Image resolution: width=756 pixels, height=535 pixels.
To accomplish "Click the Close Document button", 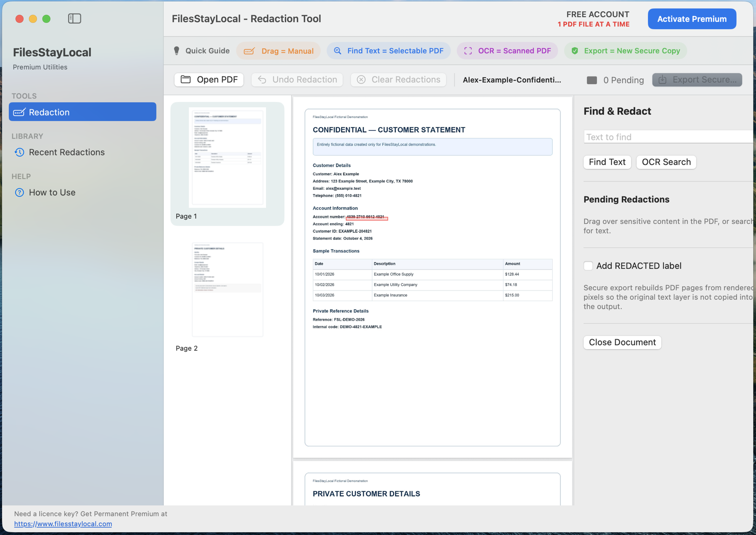I will click(x=622, y=342).
